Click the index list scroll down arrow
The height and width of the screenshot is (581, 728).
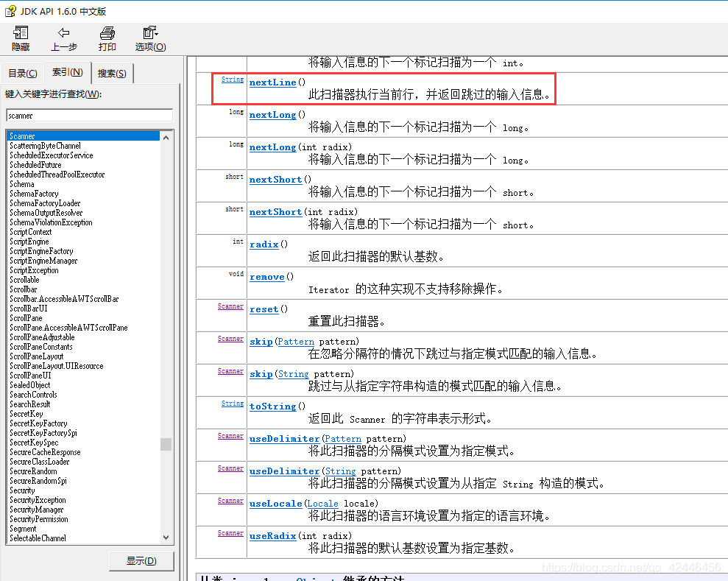(166, 538)
